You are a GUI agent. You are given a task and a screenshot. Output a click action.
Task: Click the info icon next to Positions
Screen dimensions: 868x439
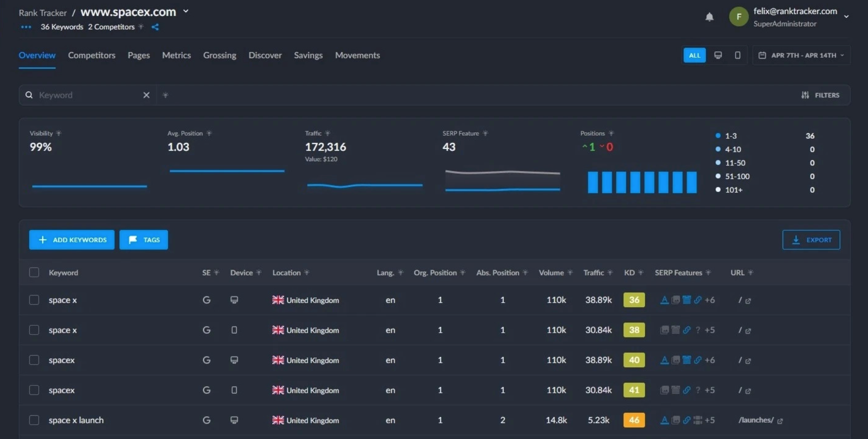coord(611,133)
